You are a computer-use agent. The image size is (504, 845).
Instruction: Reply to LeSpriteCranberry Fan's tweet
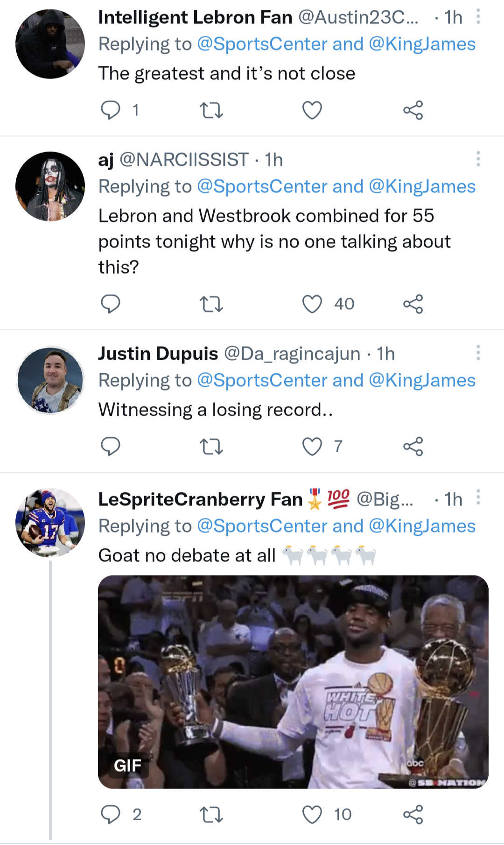point(111,815)
